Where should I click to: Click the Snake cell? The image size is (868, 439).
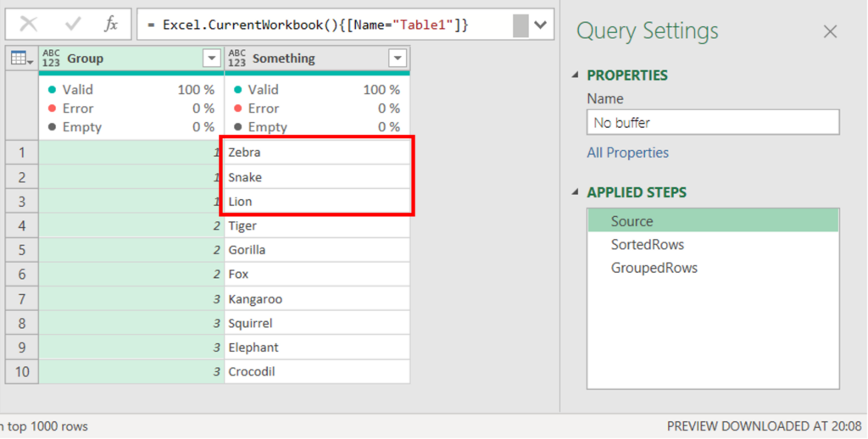click(x=317, y=176)
